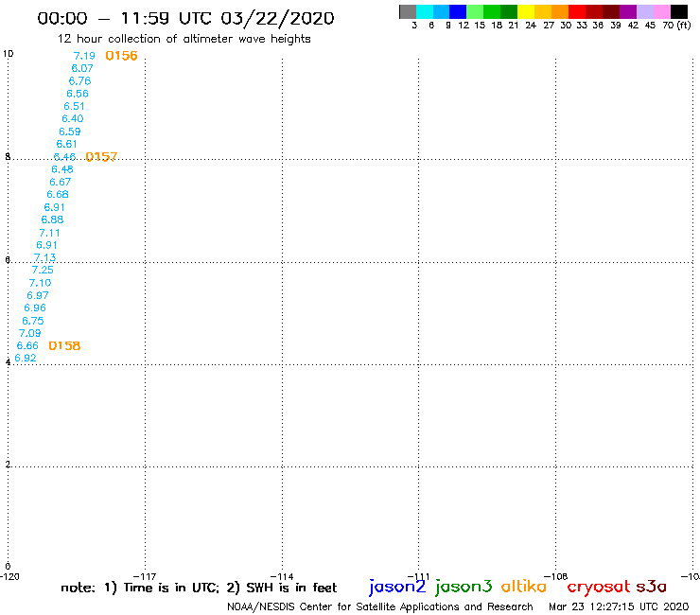
Task: Click the red cryosat satellite legend label
Action: [x=599, y=587]
